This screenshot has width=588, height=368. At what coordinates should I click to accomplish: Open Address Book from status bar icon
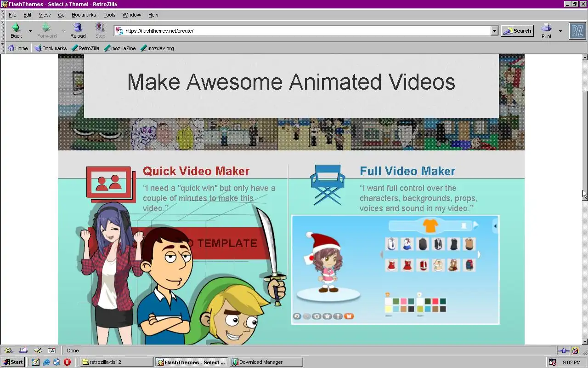click(x=51, y=351)
